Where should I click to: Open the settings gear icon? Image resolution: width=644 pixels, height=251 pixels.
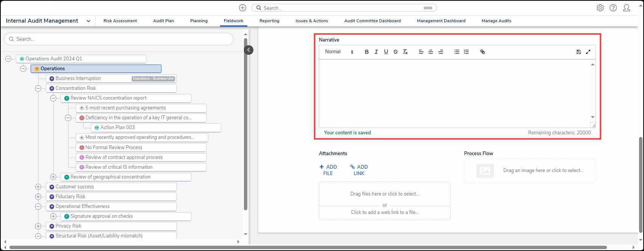600,8
